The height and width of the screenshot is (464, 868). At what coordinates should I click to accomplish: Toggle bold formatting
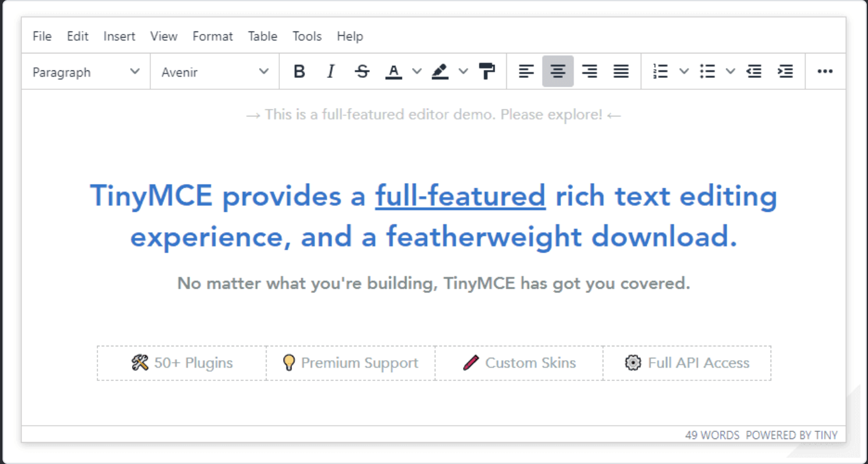[x=299, y=72]
